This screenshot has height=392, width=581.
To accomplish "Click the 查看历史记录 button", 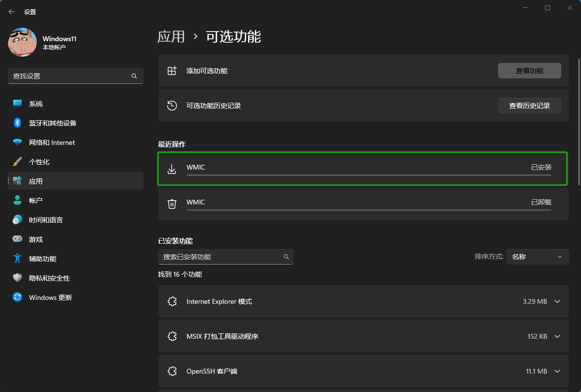I will pyautogui.click(x=529, y=106).
